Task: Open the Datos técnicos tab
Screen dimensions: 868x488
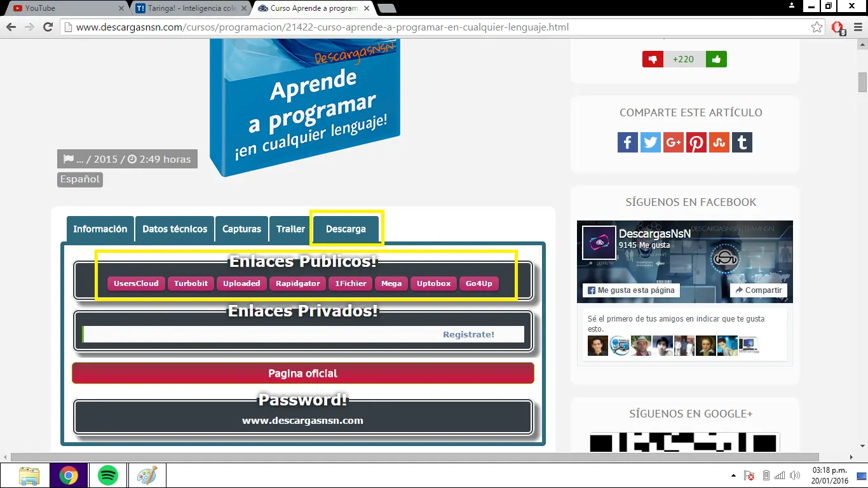Action: [175, 229]
